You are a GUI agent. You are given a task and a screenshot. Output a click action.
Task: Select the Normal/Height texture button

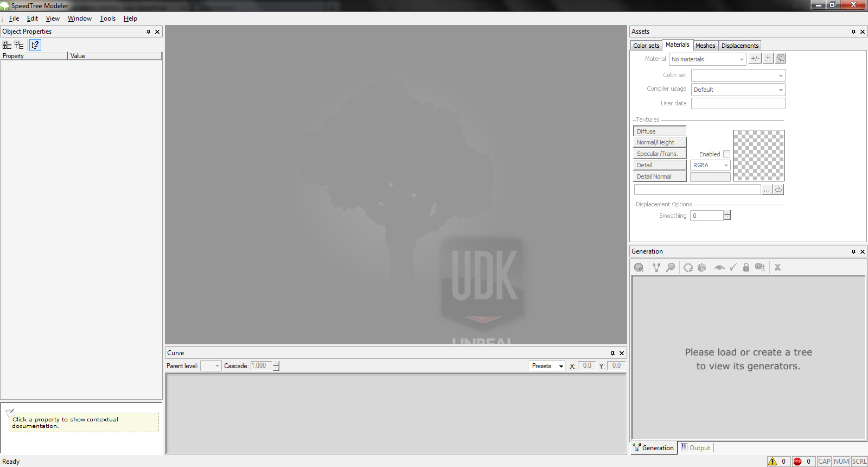[x=660, y=142]
